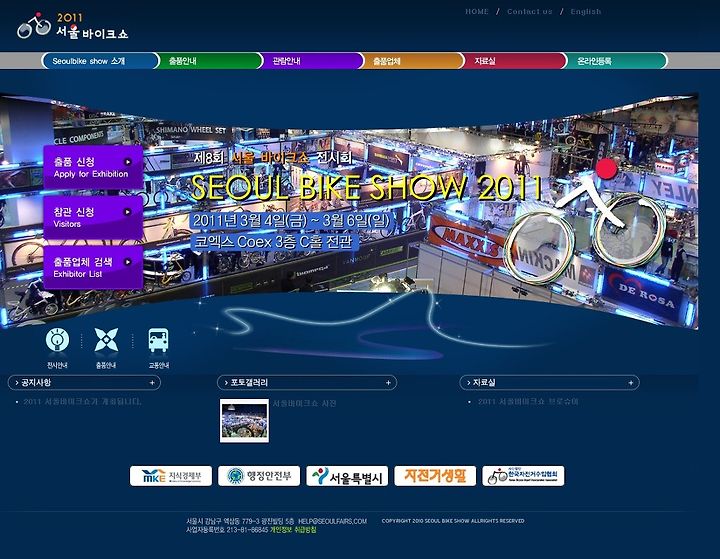Open the Seoulbike show 소개 menu
The image size is (720, 559).
pos(99,61)
